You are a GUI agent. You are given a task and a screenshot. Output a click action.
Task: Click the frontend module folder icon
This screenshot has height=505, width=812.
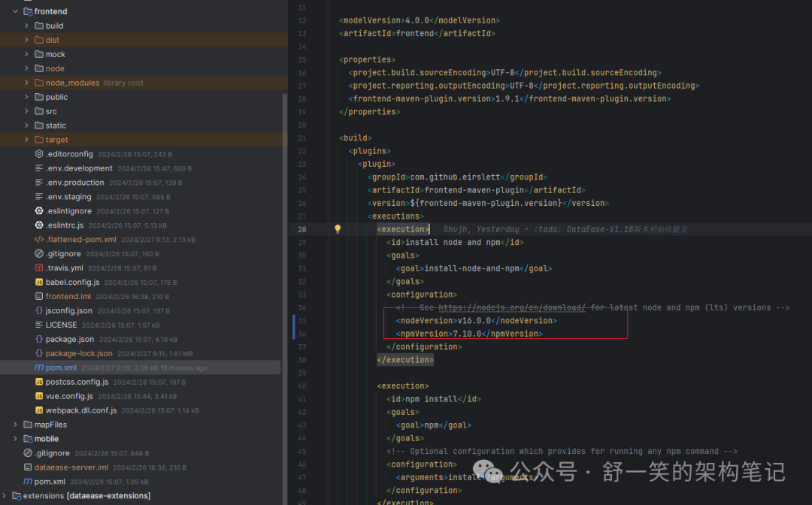click(x=28, y=11)
